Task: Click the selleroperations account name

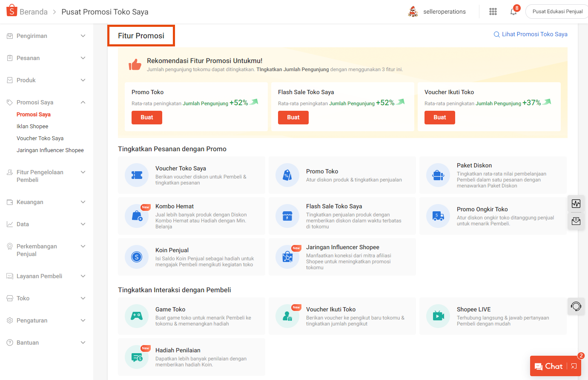Action: [445, 12]
